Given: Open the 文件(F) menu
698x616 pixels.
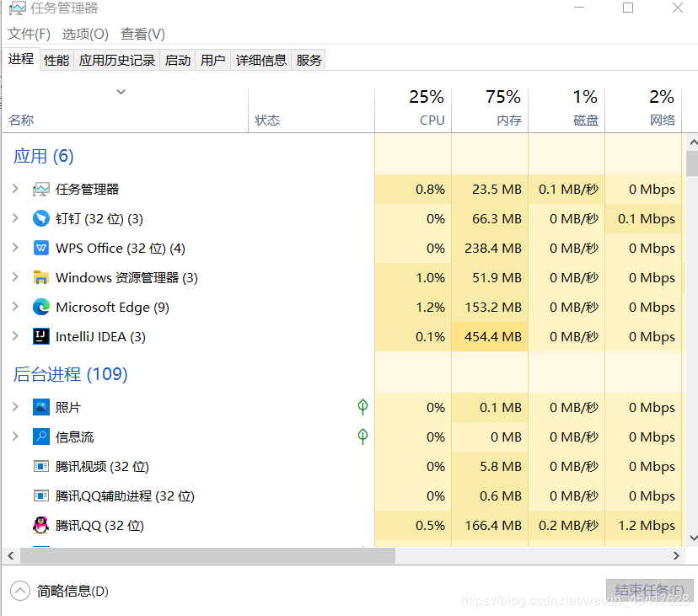Looking at the screenshot, I should (29, 35).
